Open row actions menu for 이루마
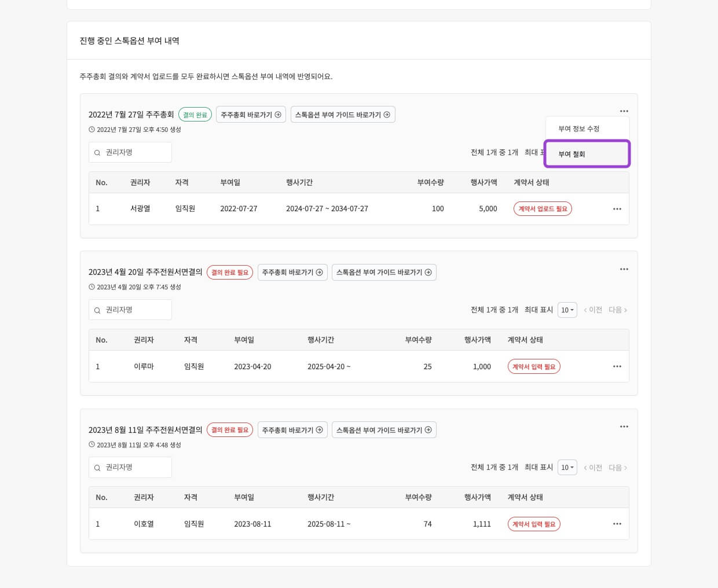This screenshot has width=718, height=588. tap(617, 366)
